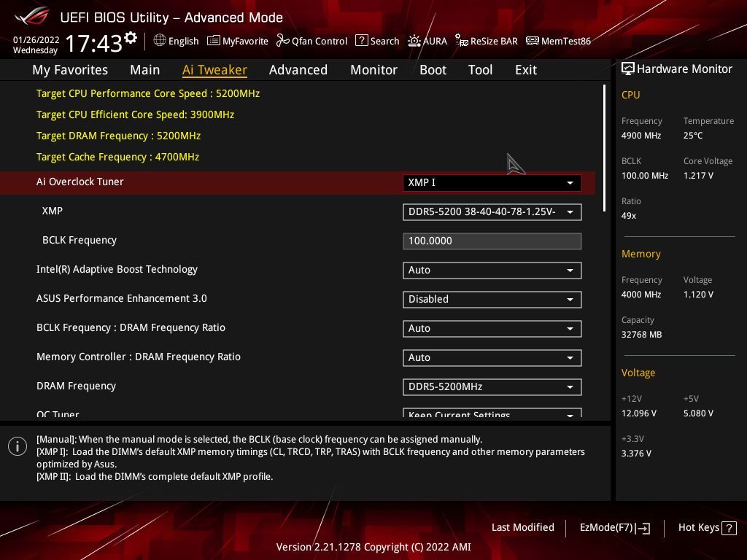Switch to My Favorites tab

[x=70, y=70]
